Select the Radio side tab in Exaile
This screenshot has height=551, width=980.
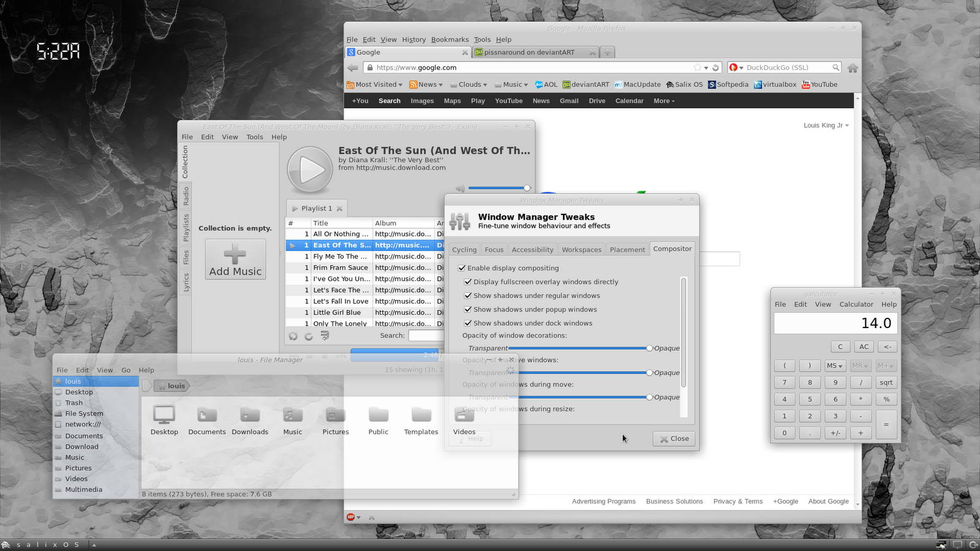click(x=186, y=196)
